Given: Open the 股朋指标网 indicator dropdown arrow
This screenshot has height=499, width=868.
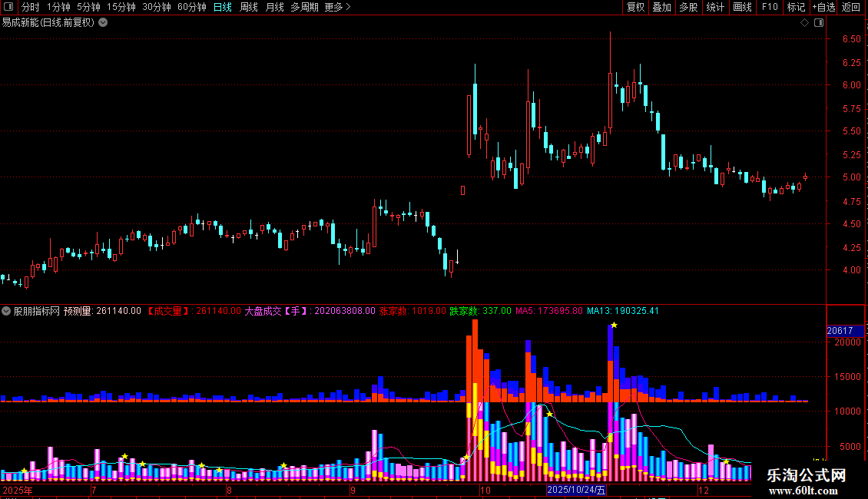Looking at the screenshot, I should point(6,311).
